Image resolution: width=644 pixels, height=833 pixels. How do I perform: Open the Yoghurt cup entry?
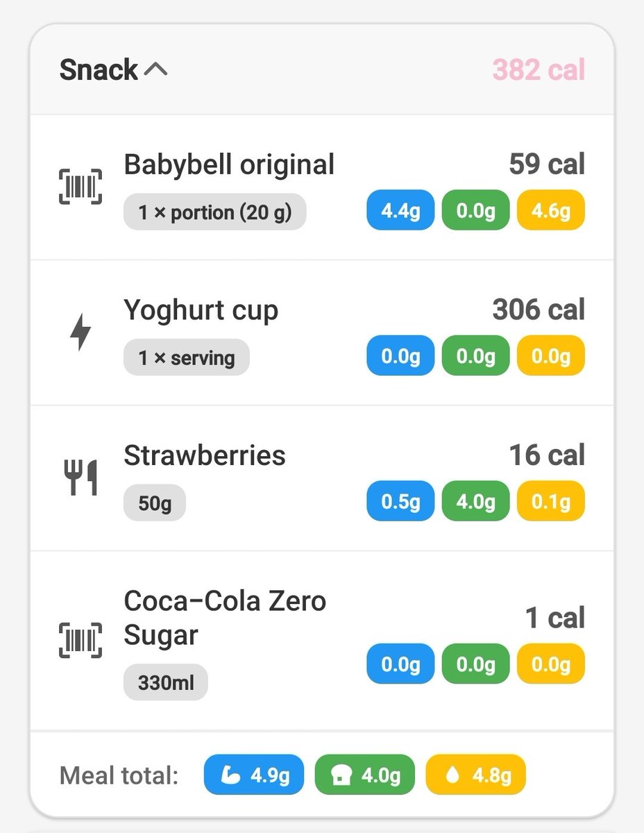coord(322,333)
